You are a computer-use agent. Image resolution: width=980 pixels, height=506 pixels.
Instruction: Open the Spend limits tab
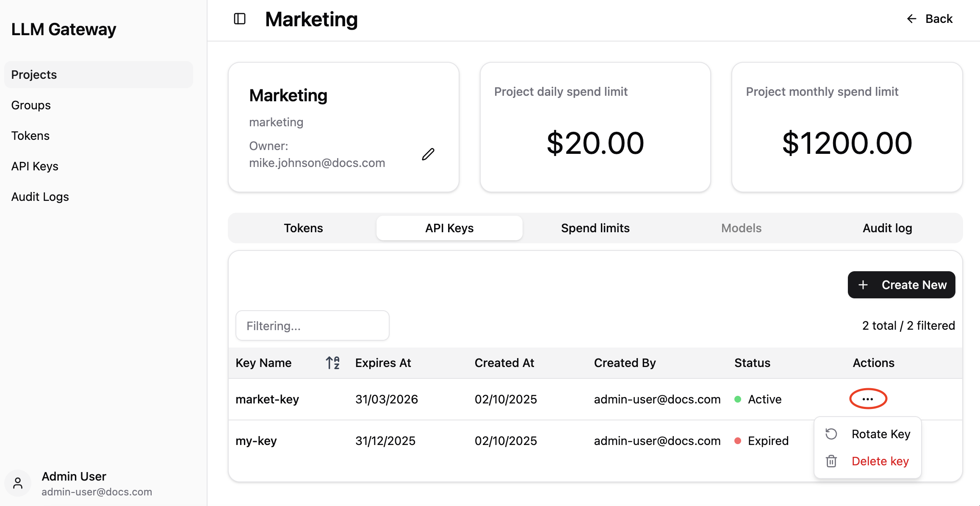point(595,228)
